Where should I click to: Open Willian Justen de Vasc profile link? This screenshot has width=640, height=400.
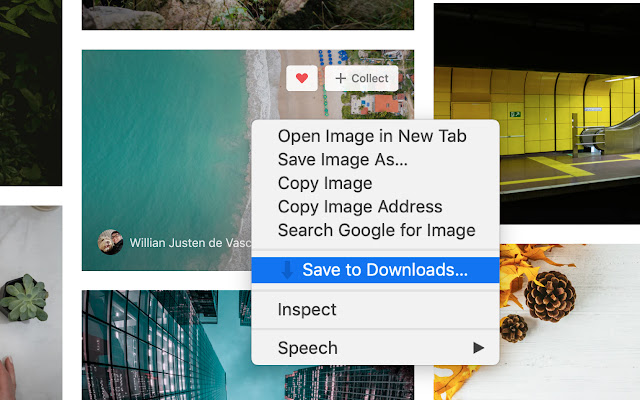point(190,243)
